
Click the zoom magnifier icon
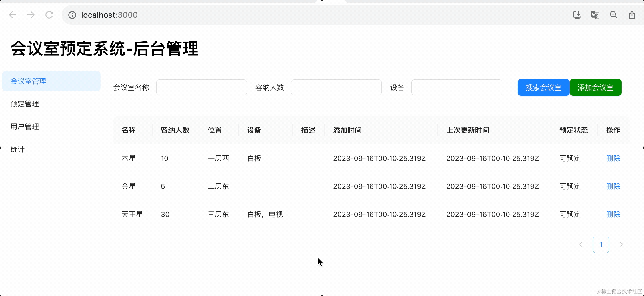(613, 15)
